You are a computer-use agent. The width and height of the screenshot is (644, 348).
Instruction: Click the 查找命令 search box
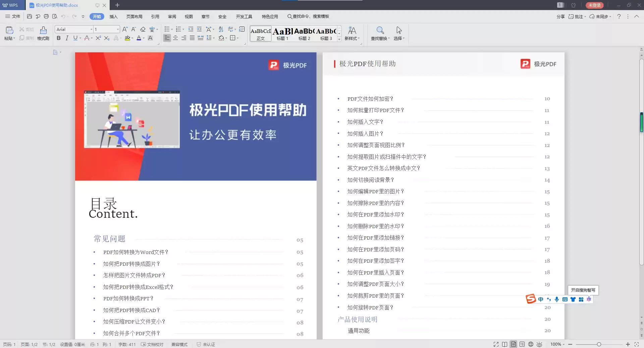[x=309, y=16]
